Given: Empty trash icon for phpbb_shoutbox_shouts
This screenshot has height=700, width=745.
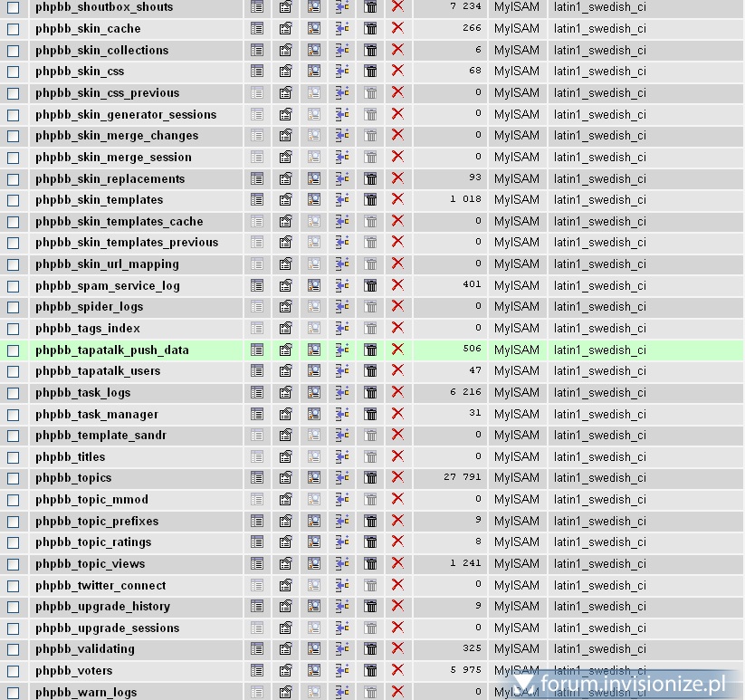Looking at the screenshot, I should coord(370,7).
